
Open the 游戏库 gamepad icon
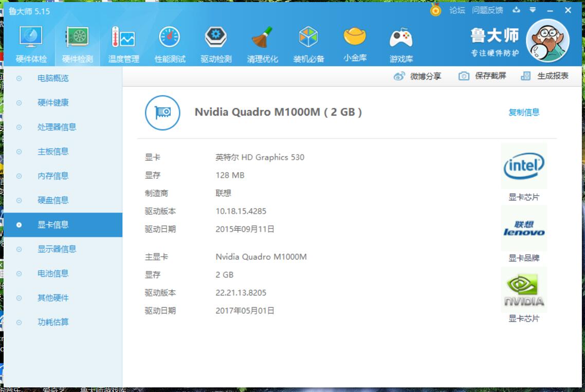401,38
